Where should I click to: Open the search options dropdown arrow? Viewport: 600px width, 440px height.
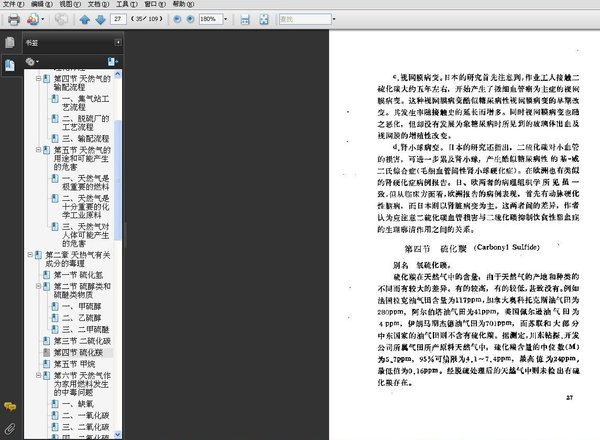[334, 19]
